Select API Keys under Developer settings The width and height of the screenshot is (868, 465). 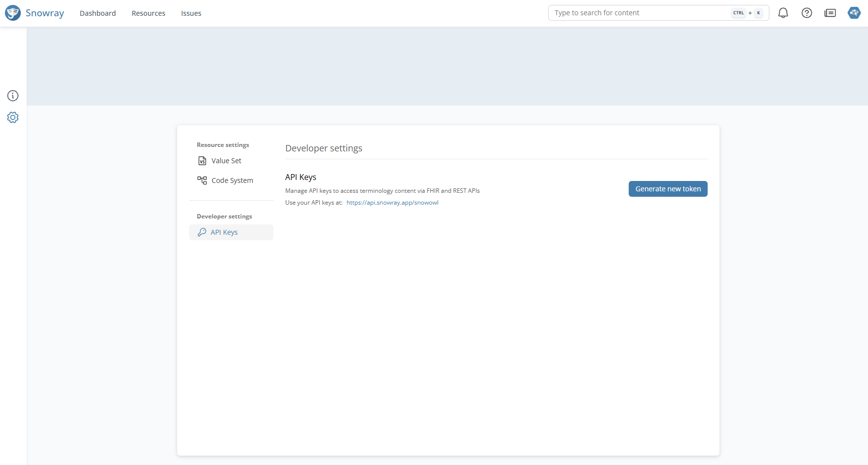(224, 232)
